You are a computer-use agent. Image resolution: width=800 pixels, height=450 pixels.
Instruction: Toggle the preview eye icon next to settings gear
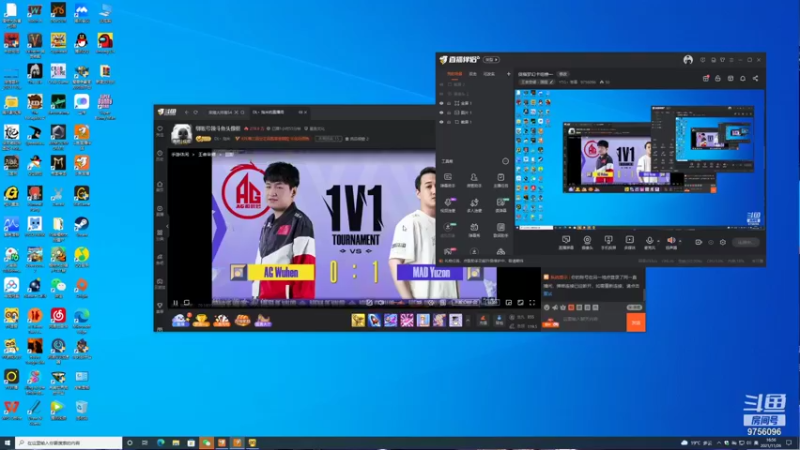(711, 242)
